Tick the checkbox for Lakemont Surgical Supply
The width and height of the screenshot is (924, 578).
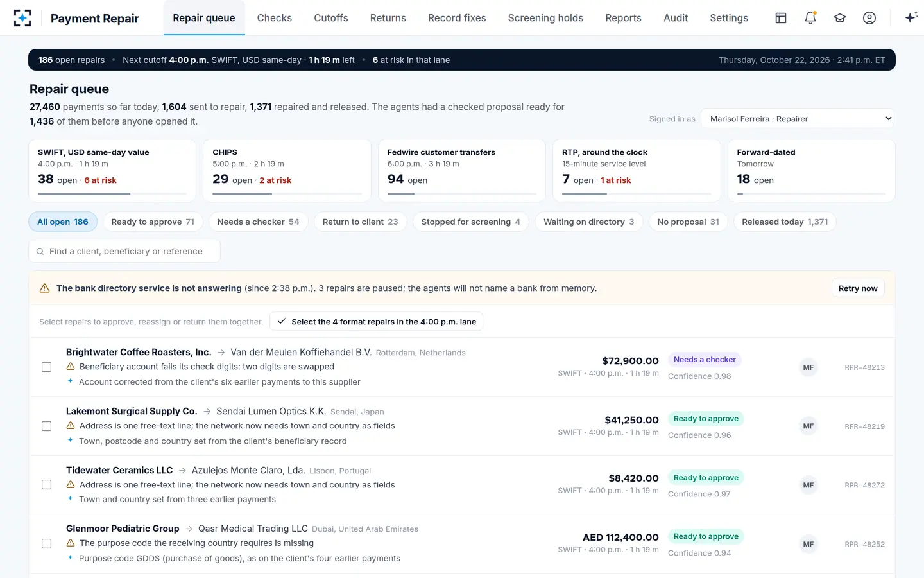click(x=47, y=426)
